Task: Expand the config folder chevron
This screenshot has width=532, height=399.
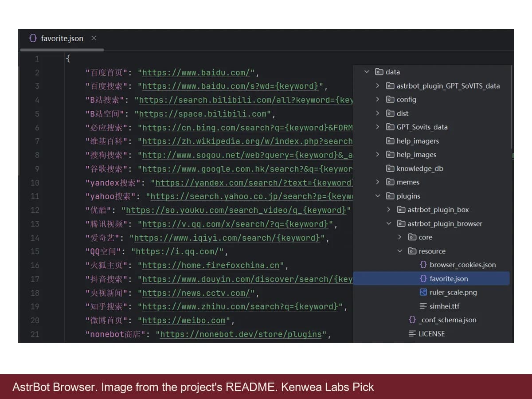Action: point(377,99)
